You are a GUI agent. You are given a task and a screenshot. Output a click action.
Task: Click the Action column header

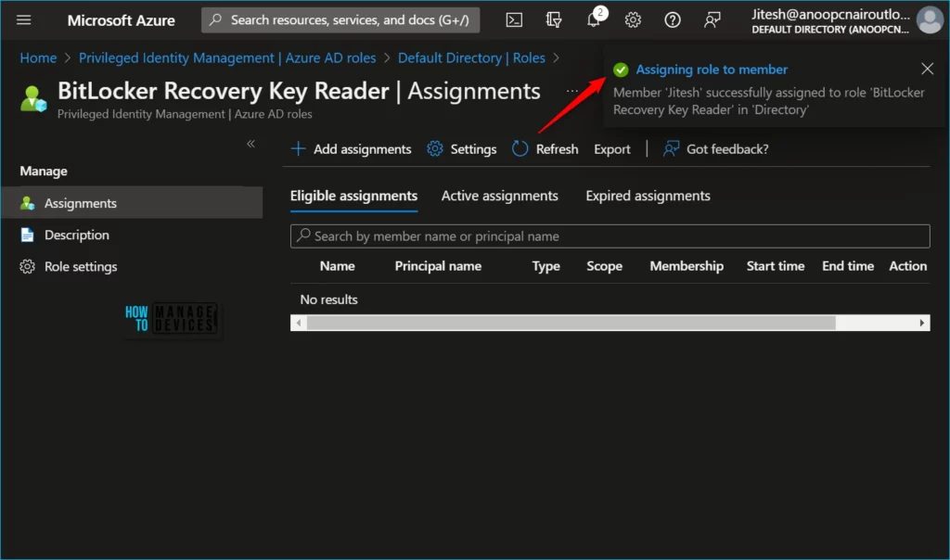pyautogui.click(x=907, y=266)
